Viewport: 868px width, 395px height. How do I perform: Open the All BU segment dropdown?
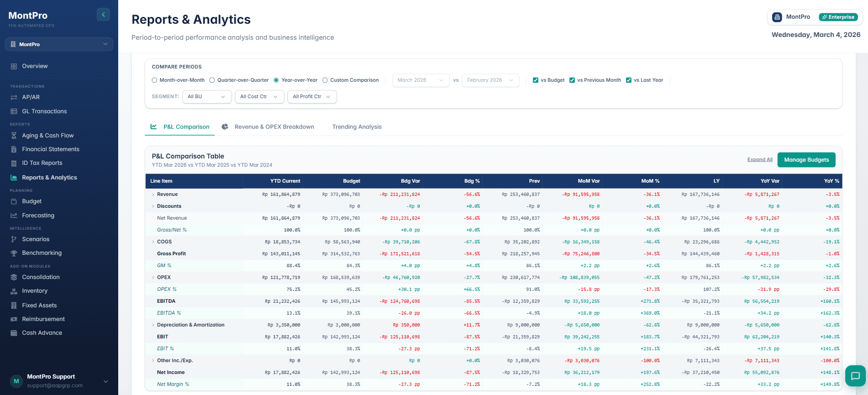pos(207,97)
